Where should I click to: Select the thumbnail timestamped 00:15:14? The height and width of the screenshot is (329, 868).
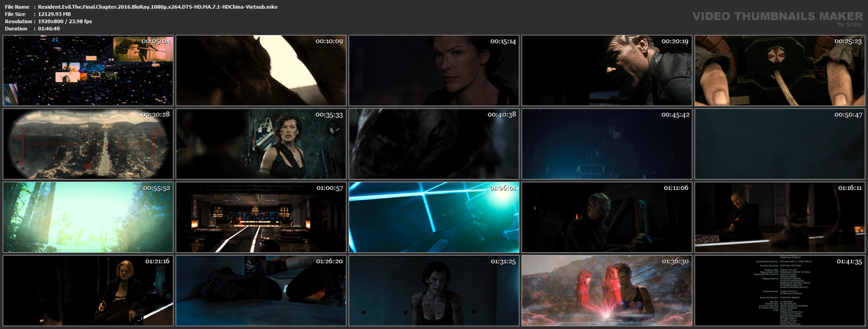coord(434,71)
